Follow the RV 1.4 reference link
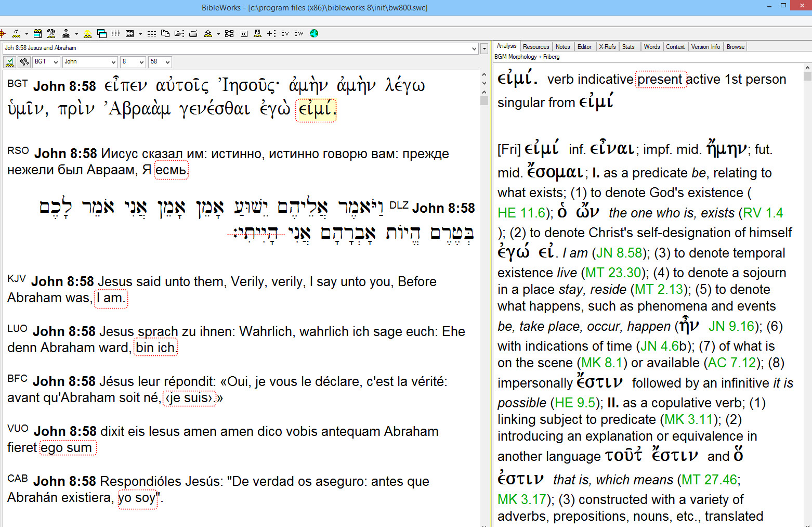Viewport: 812px width, 527px height. click(x=763, y=213)
